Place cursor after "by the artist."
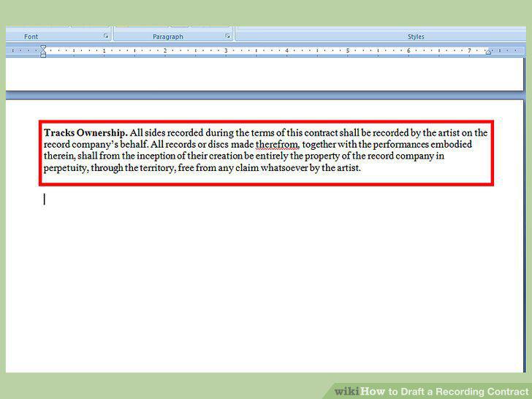Viewport: 532px width, 399px height. (361, 168)
